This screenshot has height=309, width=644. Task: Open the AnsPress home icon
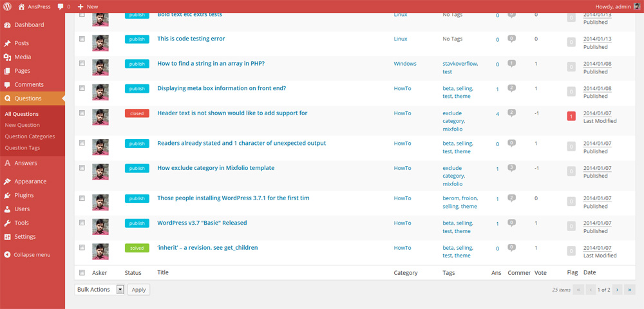point(21,6)
